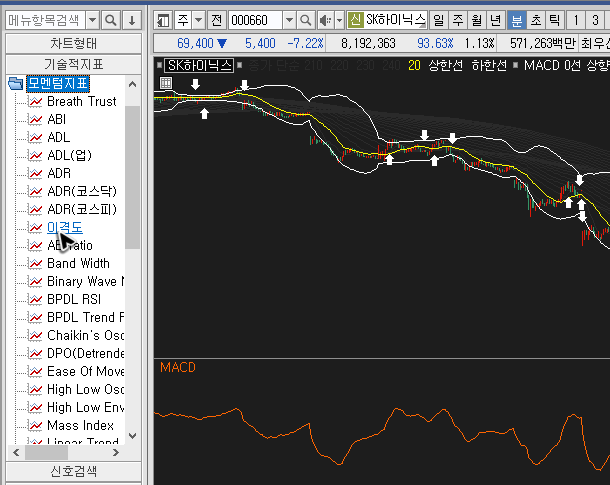Click the indicator list scroll down arrow
This screenshot has width=610, height=485.
(132, 436)
